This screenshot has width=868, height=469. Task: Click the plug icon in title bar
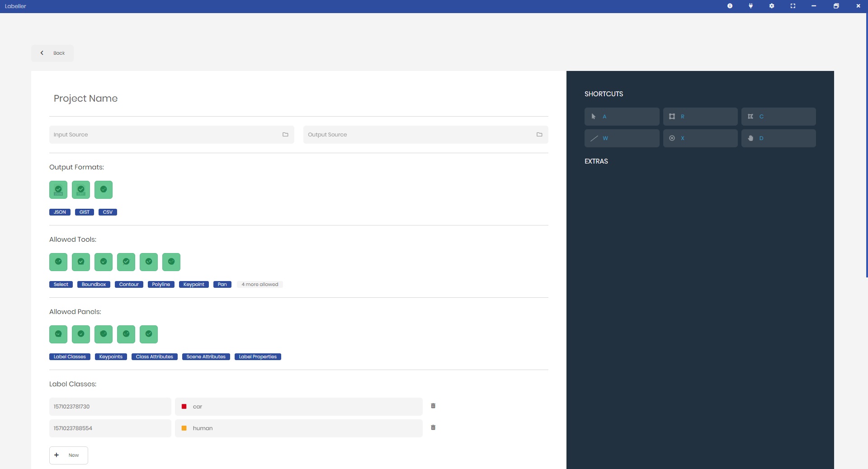(x=750, y=6)
